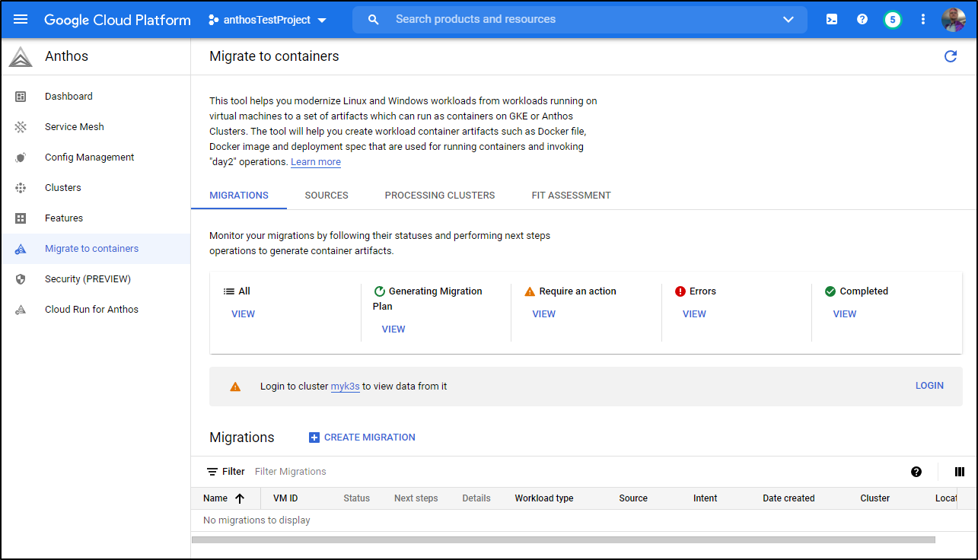Switch to the Processing Clusters tab

pos(440,196)
